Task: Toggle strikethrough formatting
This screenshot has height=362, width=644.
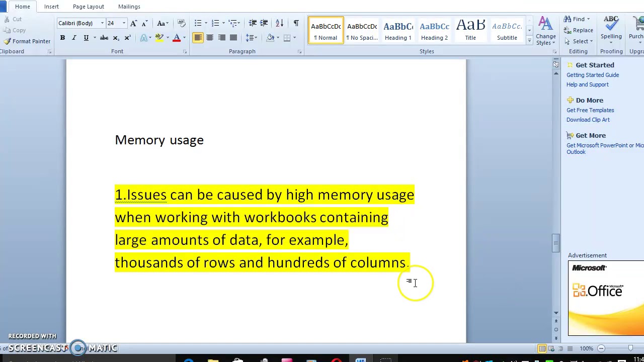Action: pyautogui.click(x=104, y=38)
